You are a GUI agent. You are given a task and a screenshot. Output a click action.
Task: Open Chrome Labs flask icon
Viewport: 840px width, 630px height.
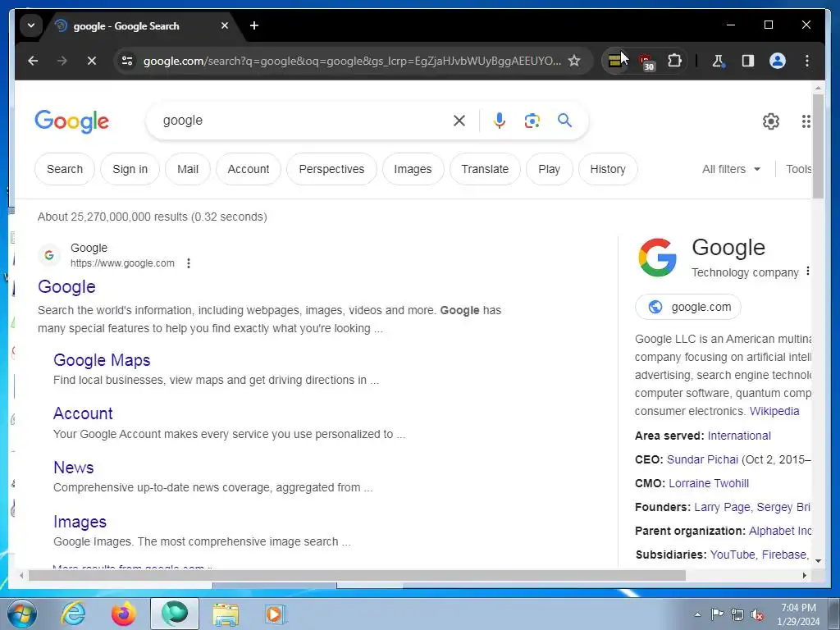point(719,61)
